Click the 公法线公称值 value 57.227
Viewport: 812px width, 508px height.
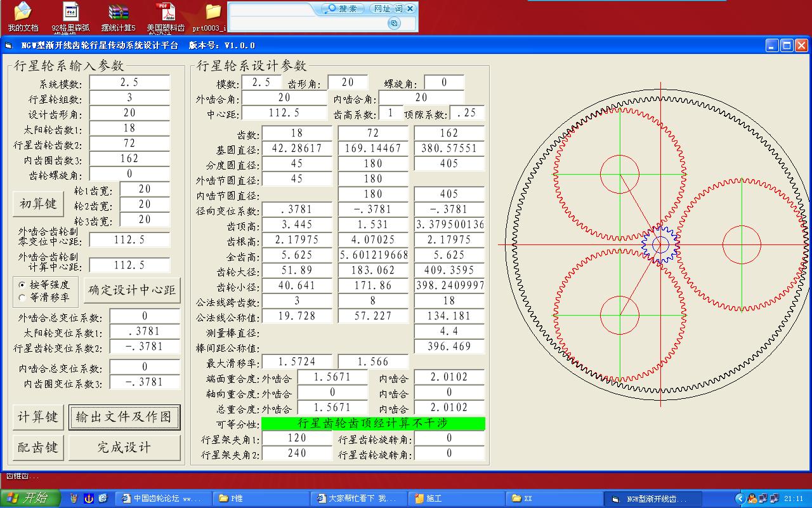(x=373, y=316)
